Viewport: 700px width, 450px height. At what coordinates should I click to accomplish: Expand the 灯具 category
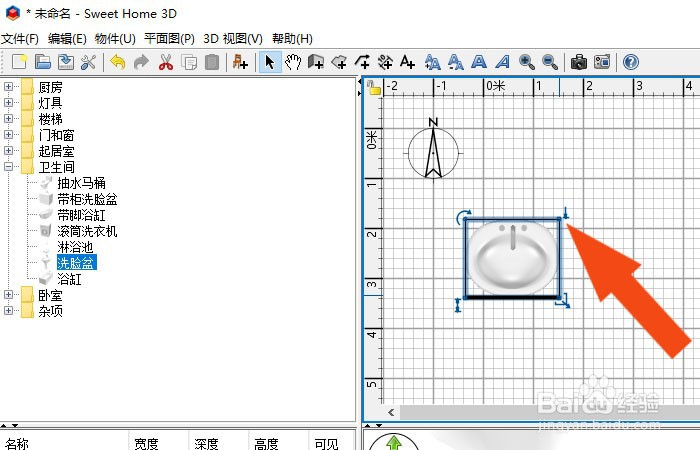(8, 103)
